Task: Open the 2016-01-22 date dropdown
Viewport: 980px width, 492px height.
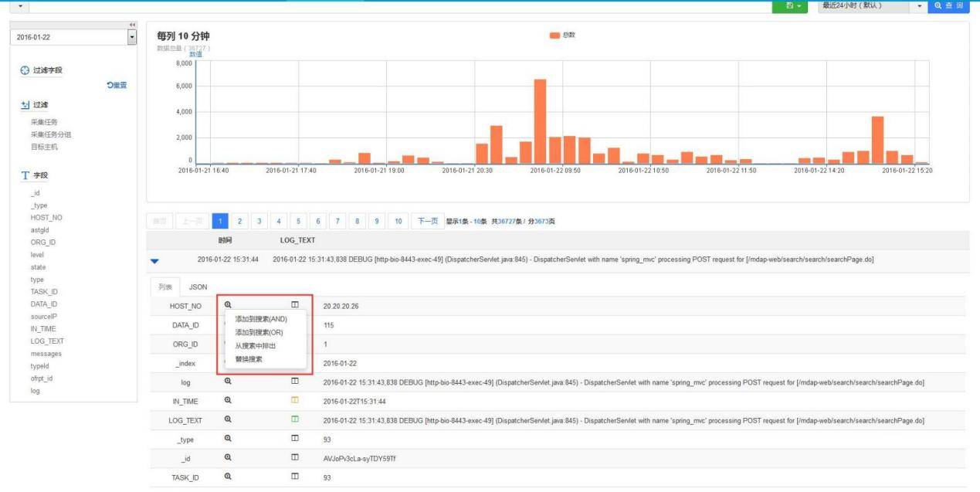Action: pos(131,37)
